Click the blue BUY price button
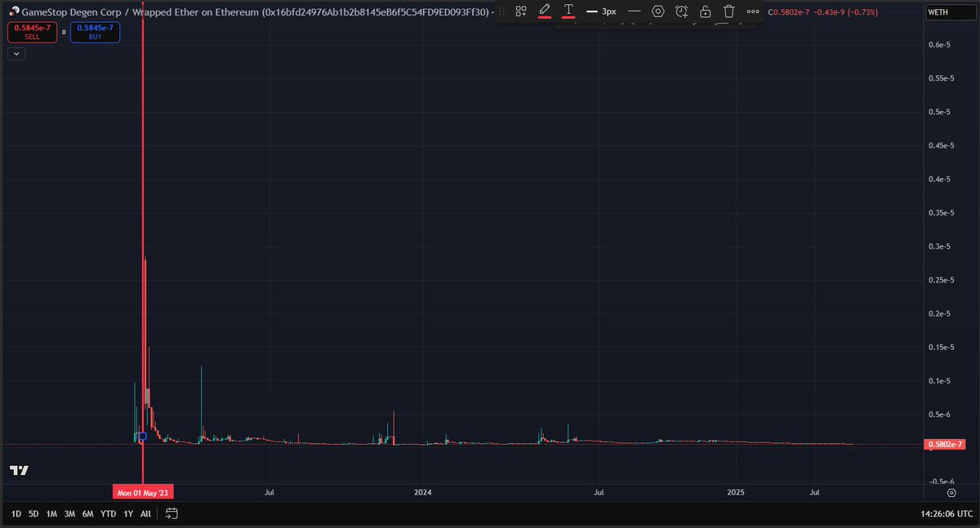Viewport: 980px width, 528px height. pos(95,33)
